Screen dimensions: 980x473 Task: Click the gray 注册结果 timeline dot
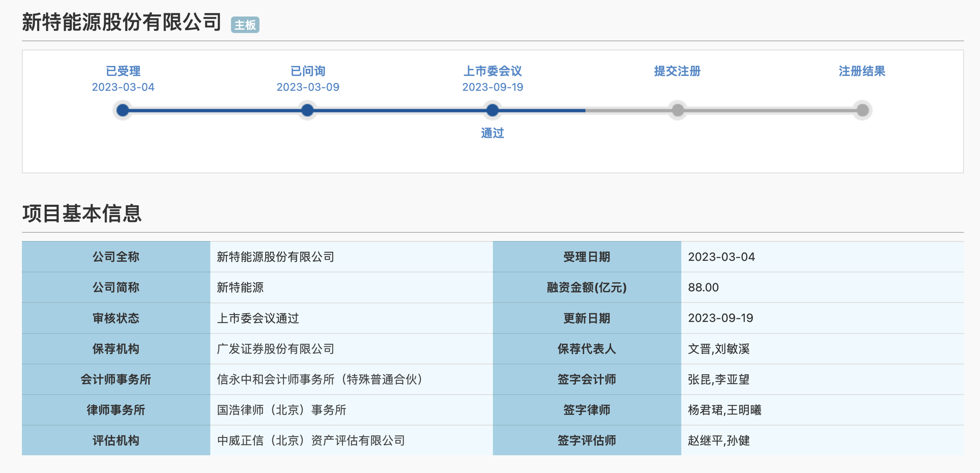coord(862,110)
